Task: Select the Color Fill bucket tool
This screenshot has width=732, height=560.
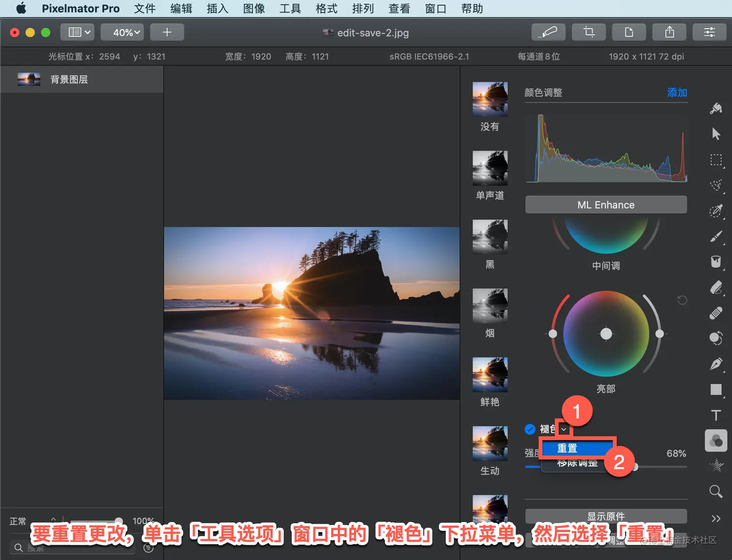Action: tap(716, 262)
